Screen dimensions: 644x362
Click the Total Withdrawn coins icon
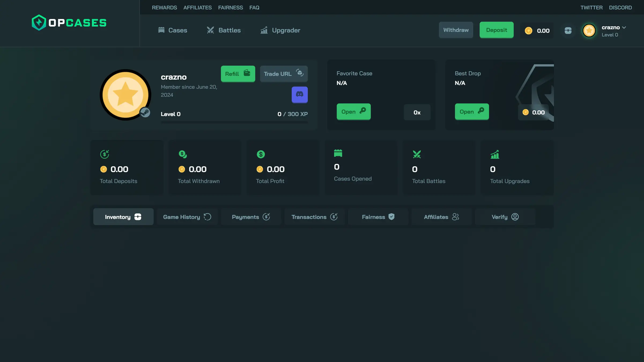(183, 154)
